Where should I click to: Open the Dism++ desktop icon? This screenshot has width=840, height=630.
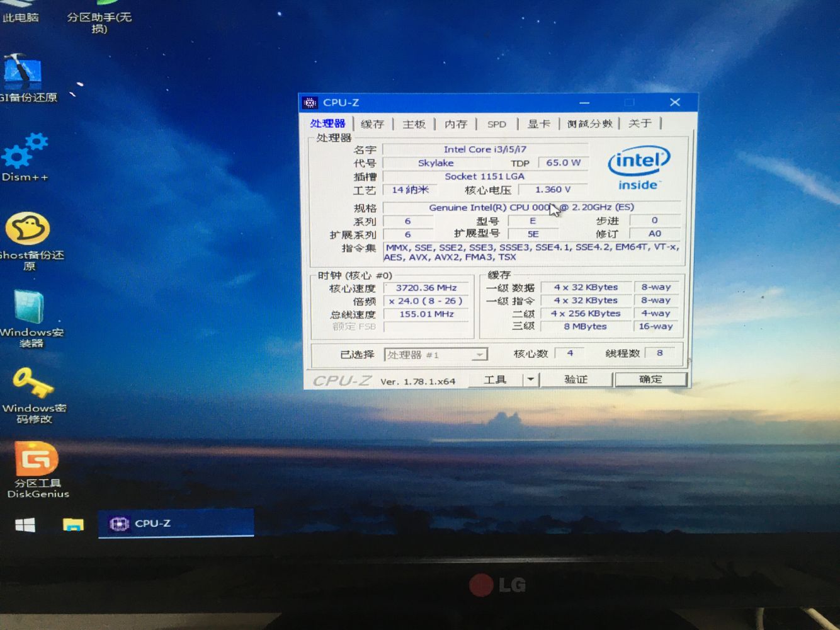point(25,157)
